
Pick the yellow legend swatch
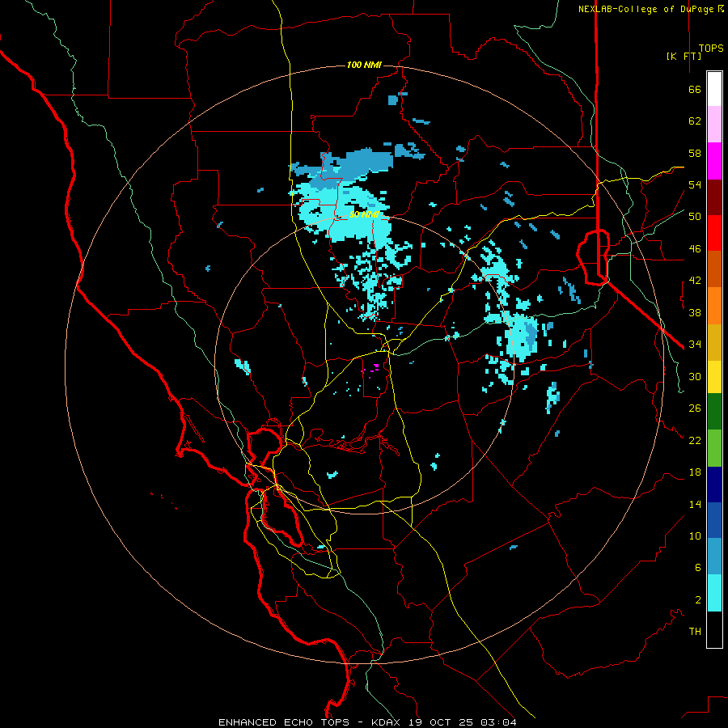coord(714,377)
